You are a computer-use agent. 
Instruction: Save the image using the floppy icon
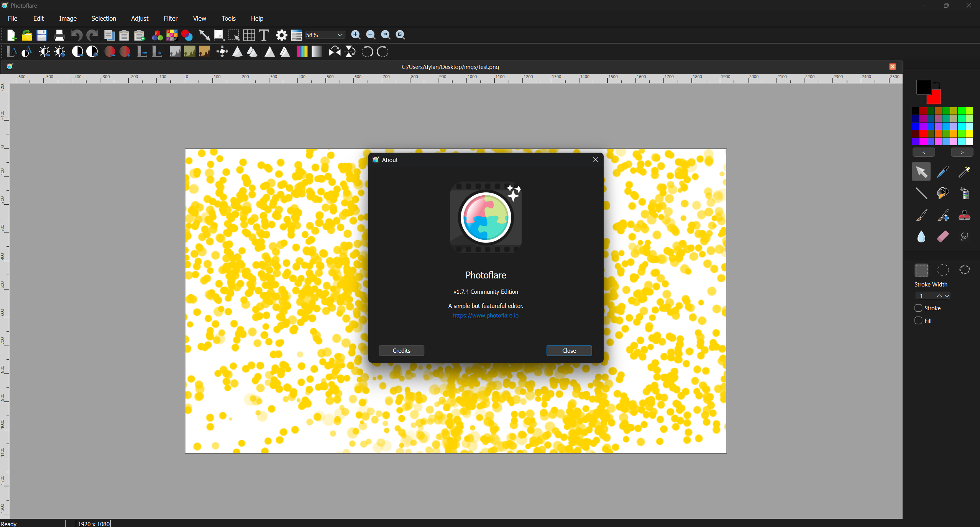(x=42, y=35)
